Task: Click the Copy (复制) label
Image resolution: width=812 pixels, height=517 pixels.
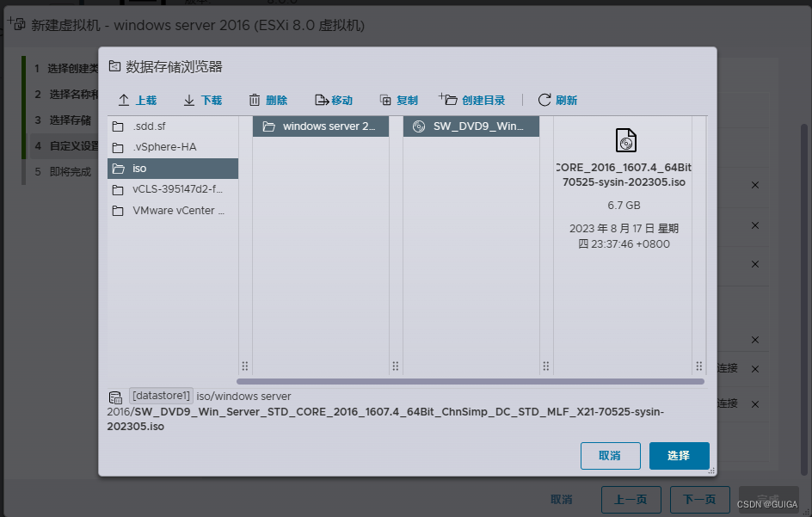Action: pyautogui.click(x=407, y=101)
